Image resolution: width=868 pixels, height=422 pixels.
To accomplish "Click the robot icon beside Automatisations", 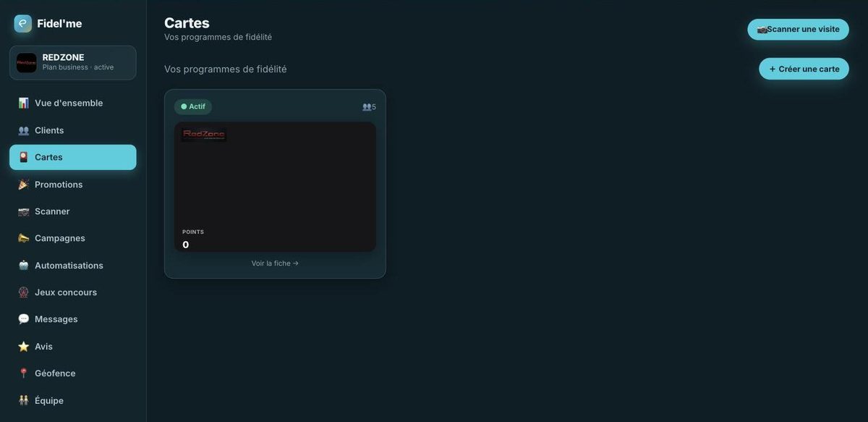I will pyautogui.click(x=24, y=266).
